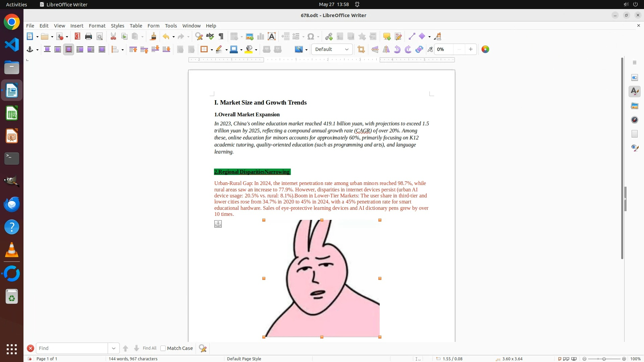Open the Print Preview toggle icon
The height and width of the screenshot is (362, 644).
coord(100,37)
